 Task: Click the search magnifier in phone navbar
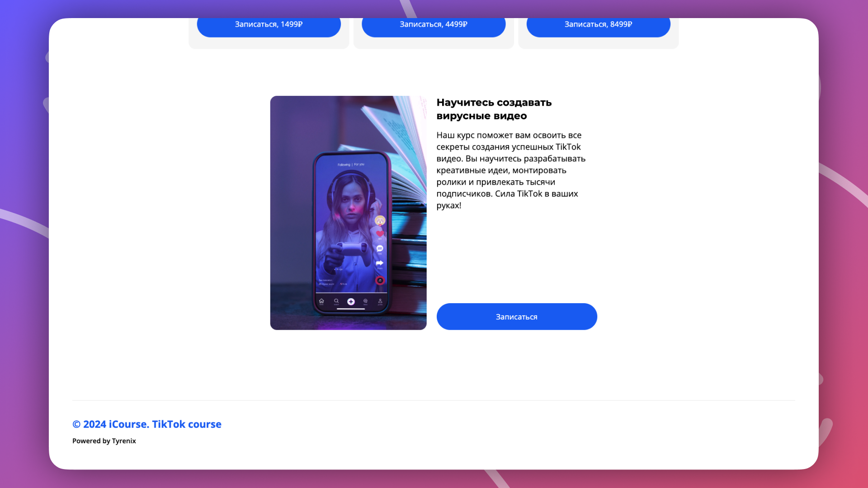336,301
